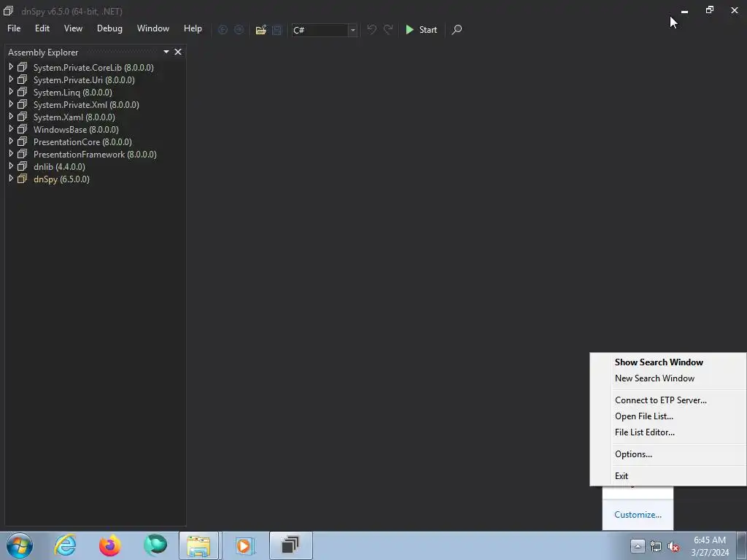Click the Start label in toolbar
Screen dimensions: 747x560
click(x=427, y=30)
